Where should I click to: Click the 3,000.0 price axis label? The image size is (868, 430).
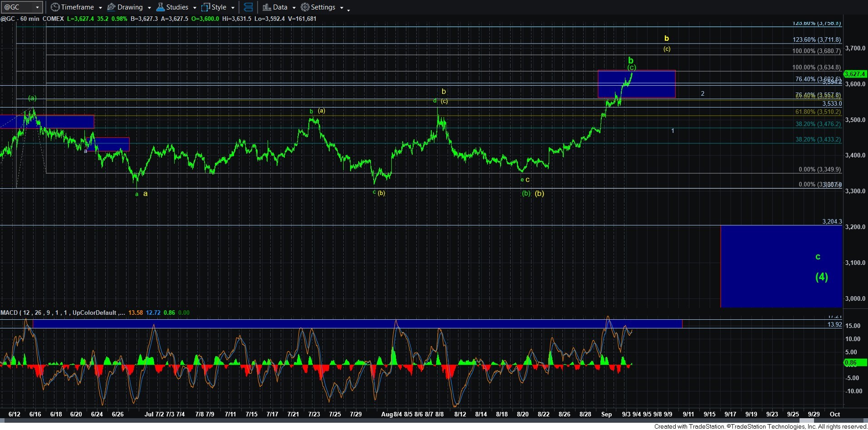(855, 298)
